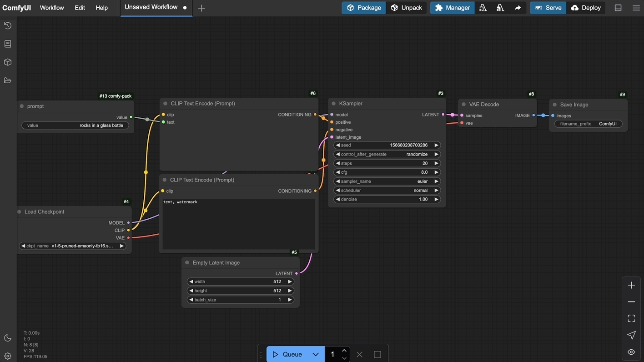Open the scheduler normal selector

tap(387, 191)
